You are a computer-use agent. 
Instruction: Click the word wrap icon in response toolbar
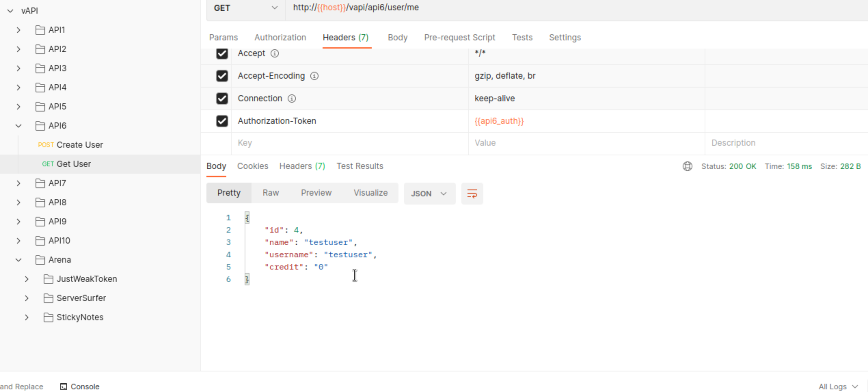pyautogui.click(x=472, y=194)
